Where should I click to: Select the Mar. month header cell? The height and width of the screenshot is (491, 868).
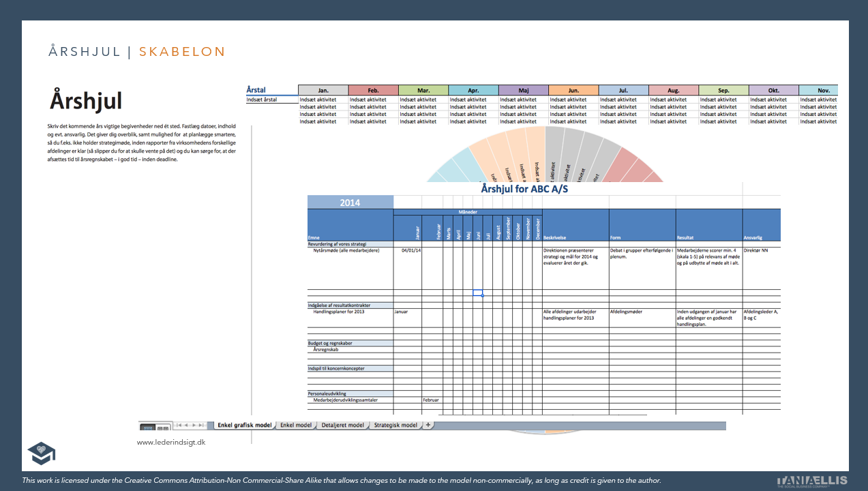[x=423, y=90]
